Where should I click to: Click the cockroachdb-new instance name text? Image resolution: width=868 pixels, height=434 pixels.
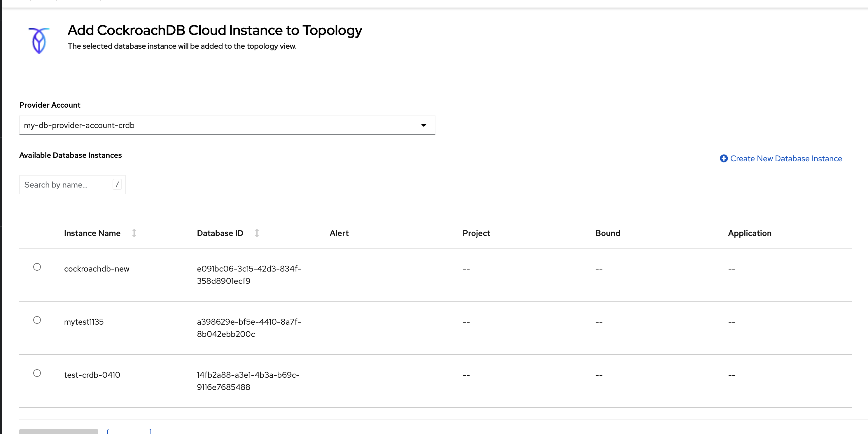click(x=97, y=269)
